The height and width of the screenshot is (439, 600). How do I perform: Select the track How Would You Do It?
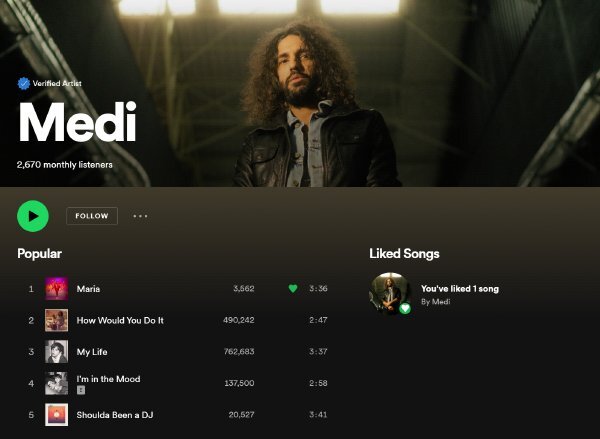point(120,320)
